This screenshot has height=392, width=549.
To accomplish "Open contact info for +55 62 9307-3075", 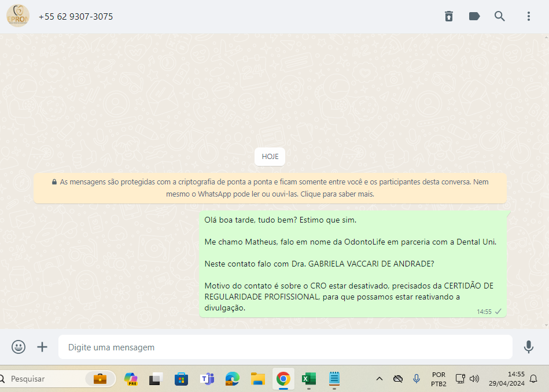I will click(76, 17).
